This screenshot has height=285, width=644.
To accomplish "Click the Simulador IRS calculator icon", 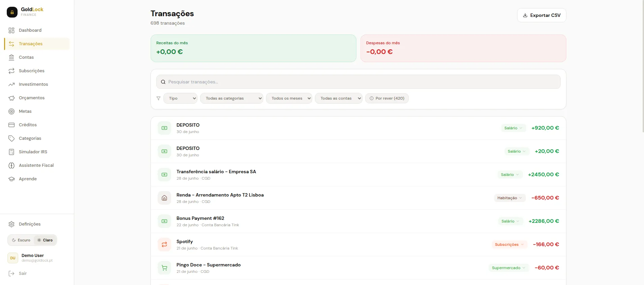I will click(x=11, y=152).
